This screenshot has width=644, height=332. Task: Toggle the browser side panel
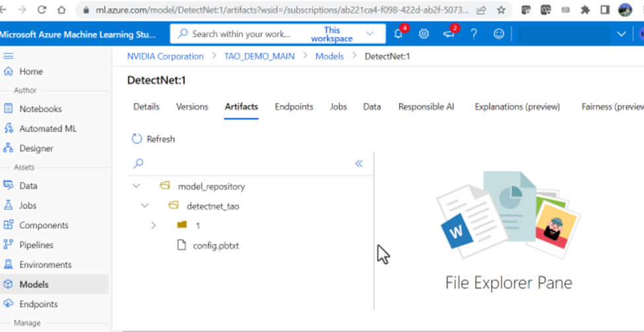click(x=604, y=10)
